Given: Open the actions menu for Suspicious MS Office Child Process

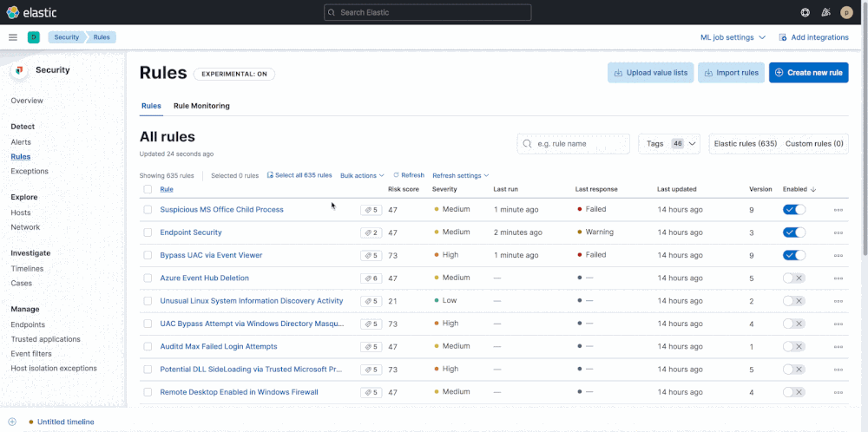Looking at the screenshot, I should coord(838,210).
